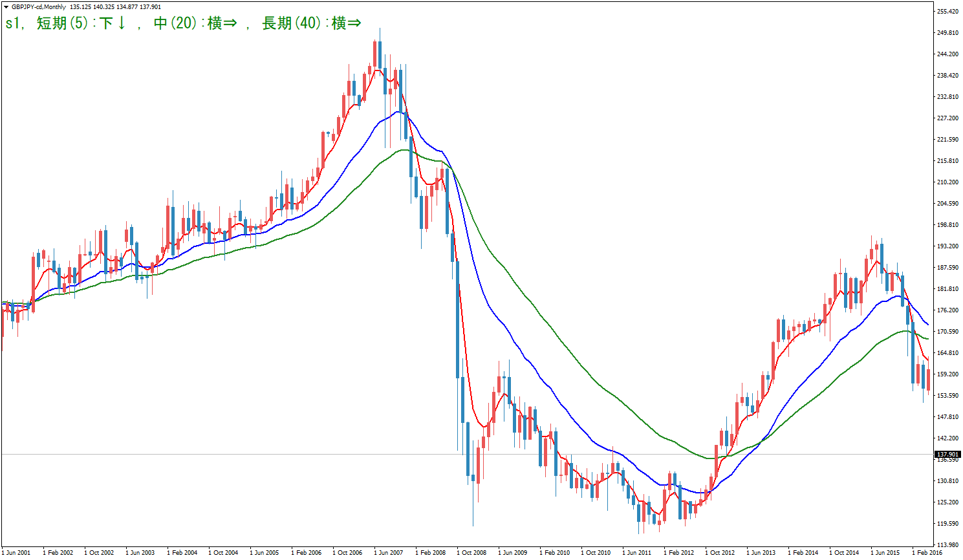Click the 1 Oct 2014 date label
Image resolution: width=963 pixels, height=560 pixels.
pos(844,553)
